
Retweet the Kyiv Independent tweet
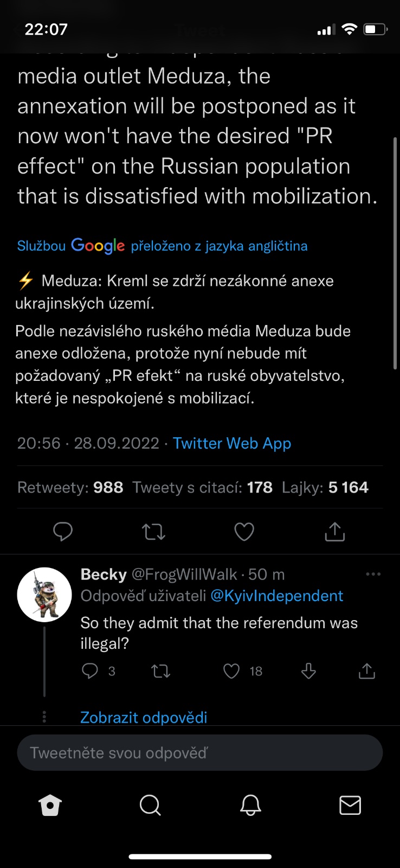point(153,532)
